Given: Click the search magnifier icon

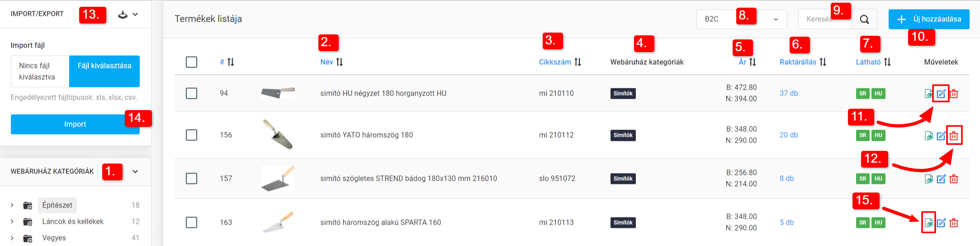Looking at the screenshot, I should point(864,19).
